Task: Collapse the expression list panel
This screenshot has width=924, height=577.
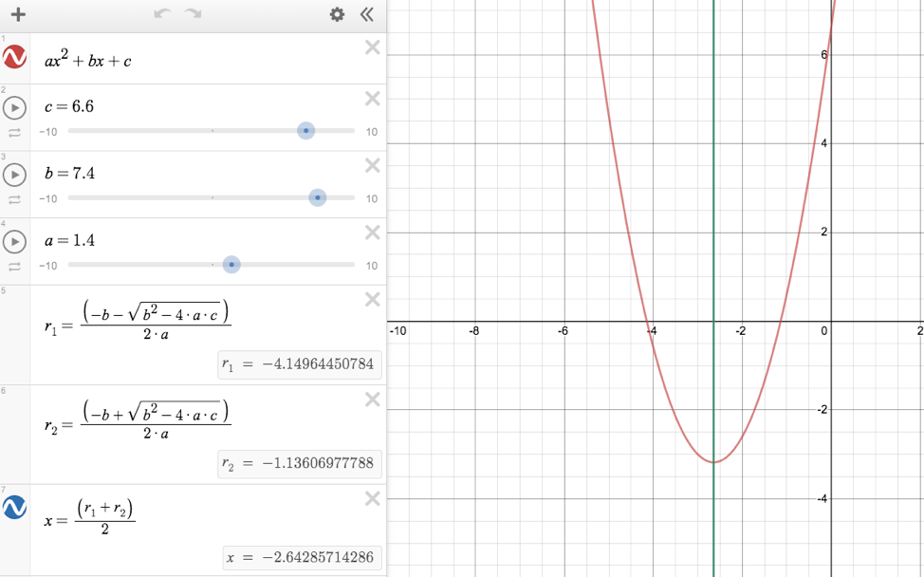Action: point(367,14)
